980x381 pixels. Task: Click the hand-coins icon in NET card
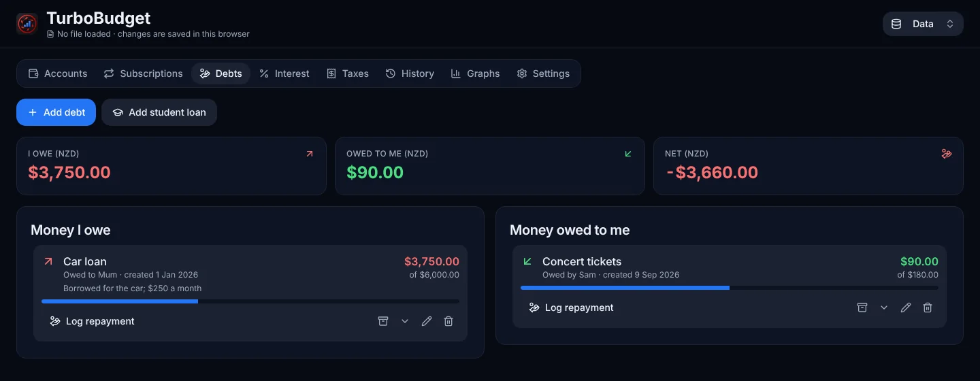(947, 154)
